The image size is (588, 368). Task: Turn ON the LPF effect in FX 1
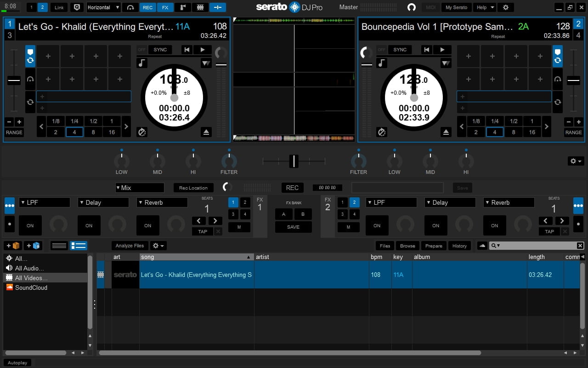click(30, 225)
